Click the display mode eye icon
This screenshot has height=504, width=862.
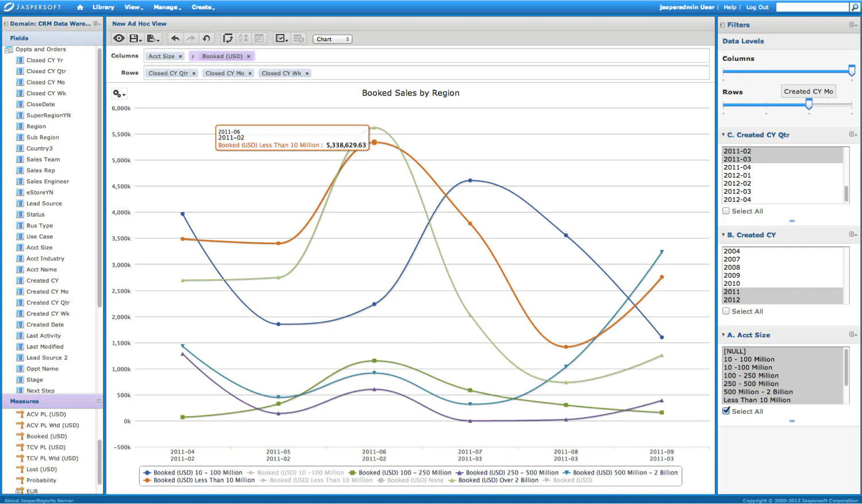119,39
